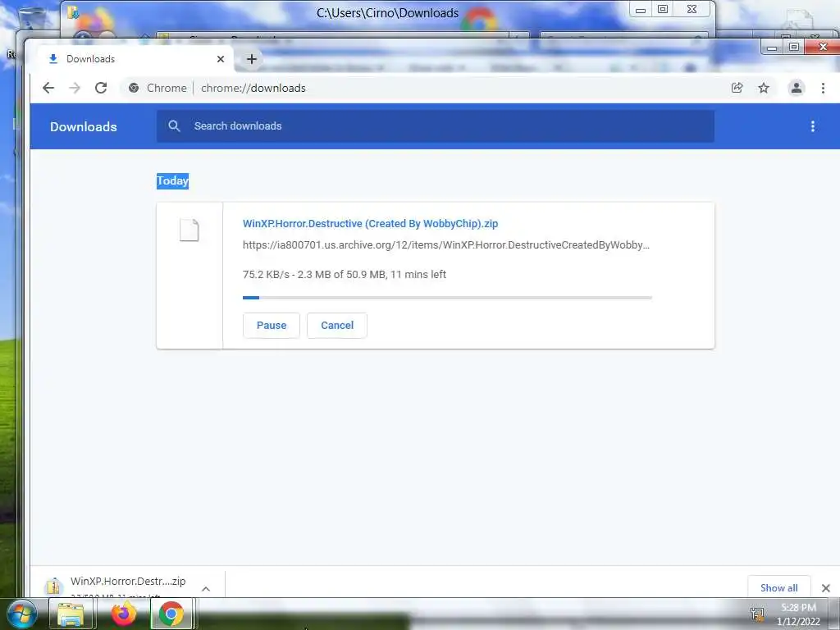Open Windows Explorer from taskbar
The height and width of the screenshot is (630, 840).
click(x=71, y=614)
